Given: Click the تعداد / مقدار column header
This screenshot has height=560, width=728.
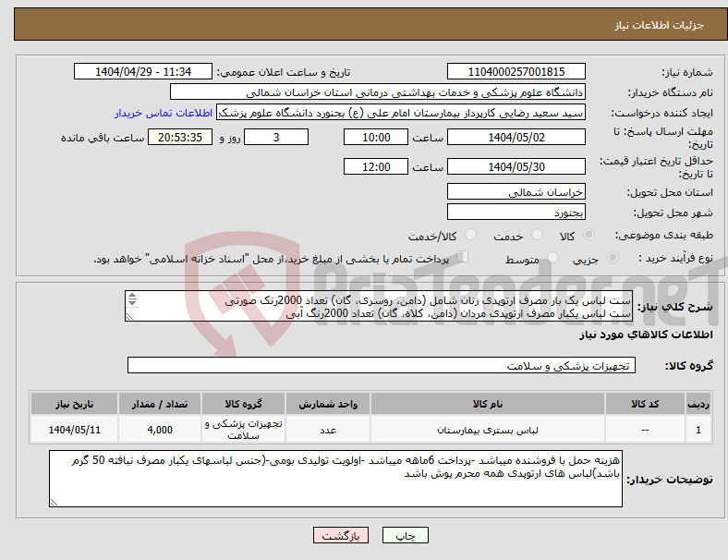Looking at the screenshot, I should pos(160,404).
